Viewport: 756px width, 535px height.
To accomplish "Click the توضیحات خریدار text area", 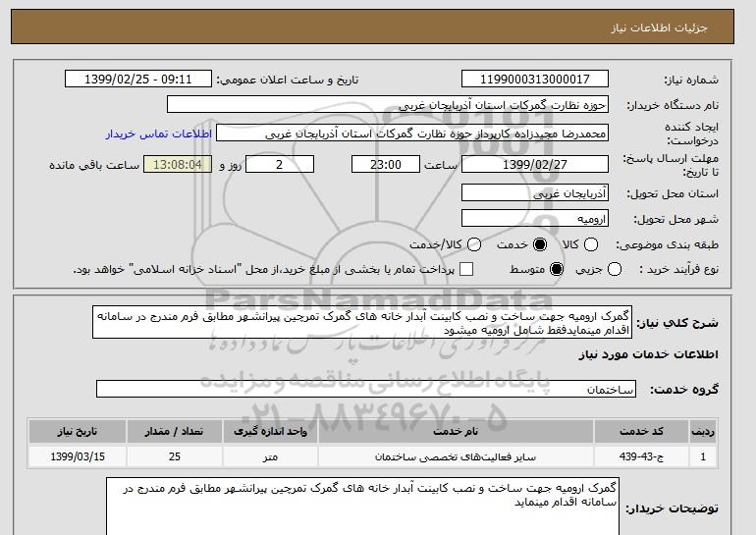I will click(x=362, y=507).
